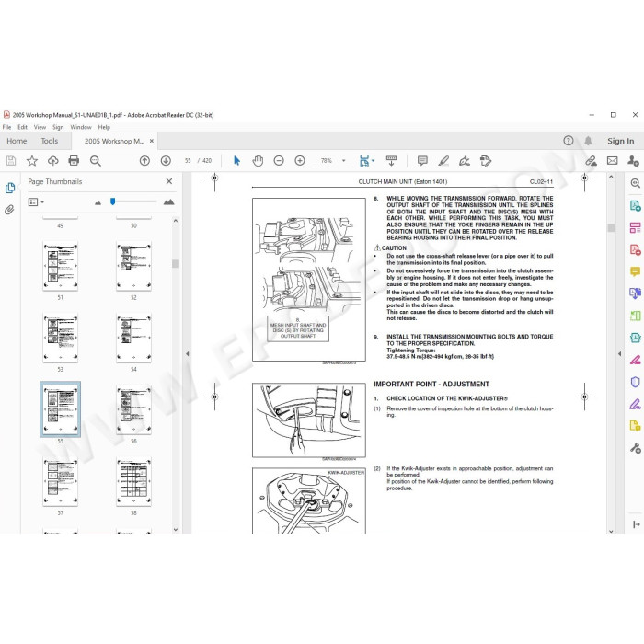Open the search tool in right pane

[x=636, y=184]
